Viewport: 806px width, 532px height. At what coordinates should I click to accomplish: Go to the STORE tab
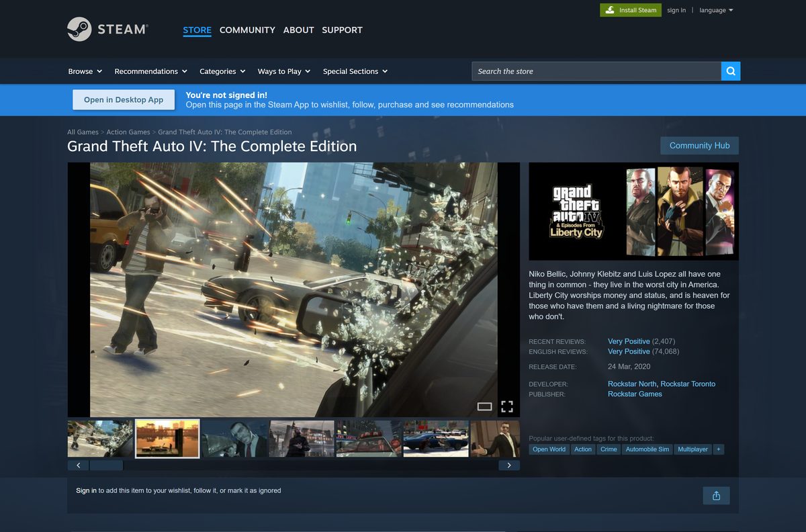[x=197, y=30]
